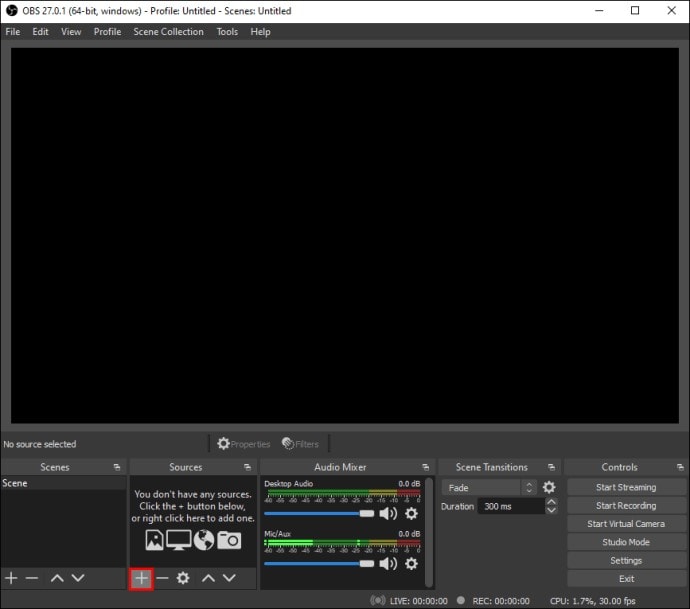Open the Profile menu
The width and height of the screenshot is (690, 609).
click(x=107, y=32)
